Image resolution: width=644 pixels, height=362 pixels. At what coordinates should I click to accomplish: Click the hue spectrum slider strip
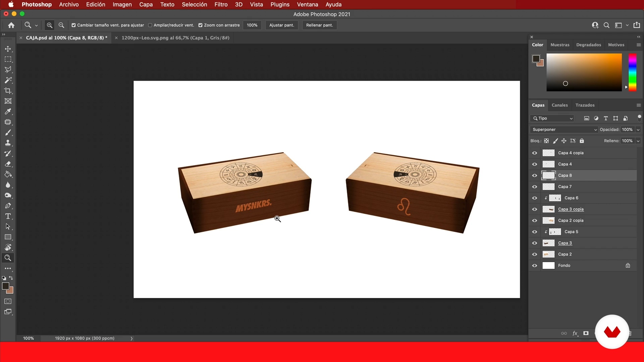(x=632, y=72)
